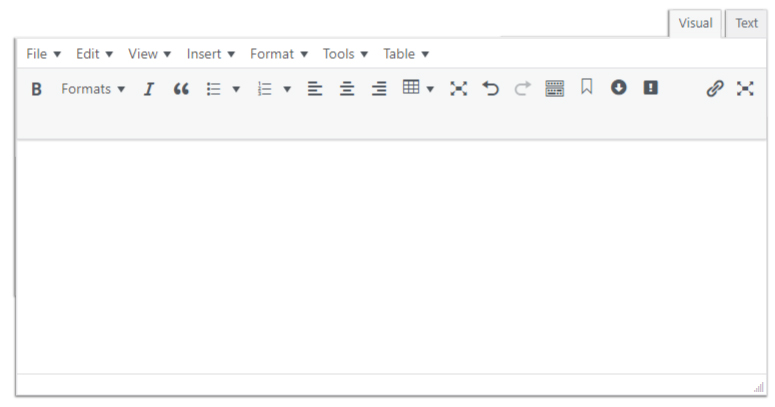Align text left
The width and height of the screenshot is (775, 407).
point(315,89)
